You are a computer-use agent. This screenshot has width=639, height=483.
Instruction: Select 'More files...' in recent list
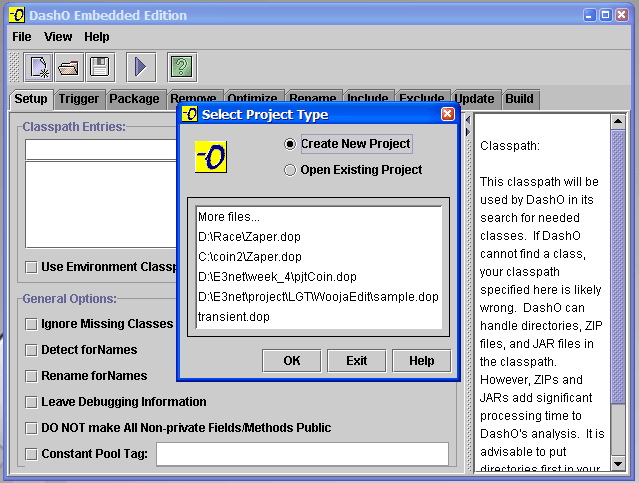click(319, 217)
